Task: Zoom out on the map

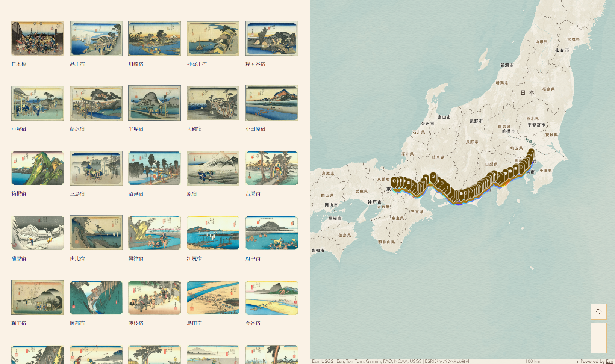Action: point(598,346)
